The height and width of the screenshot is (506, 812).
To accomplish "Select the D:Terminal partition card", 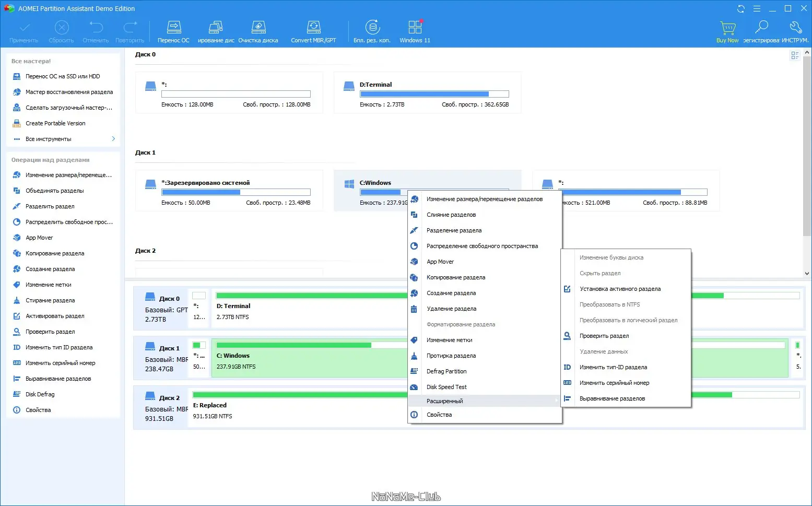I will 427,92.
